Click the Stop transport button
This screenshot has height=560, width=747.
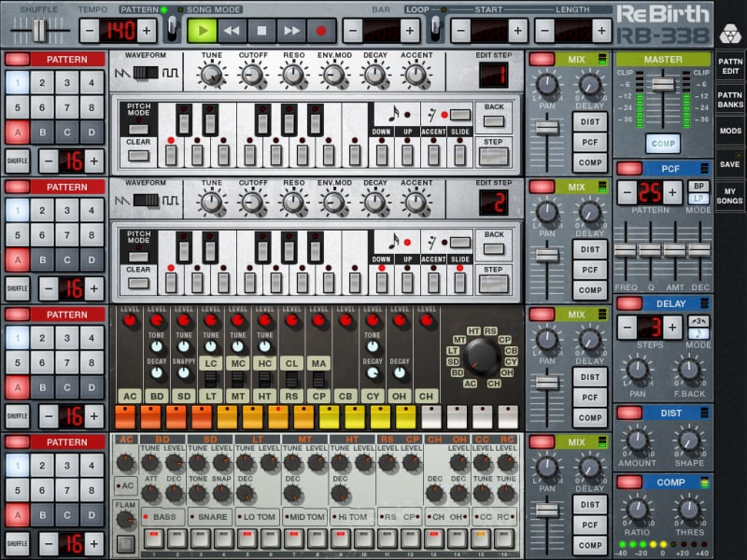(x=261, y=30)
